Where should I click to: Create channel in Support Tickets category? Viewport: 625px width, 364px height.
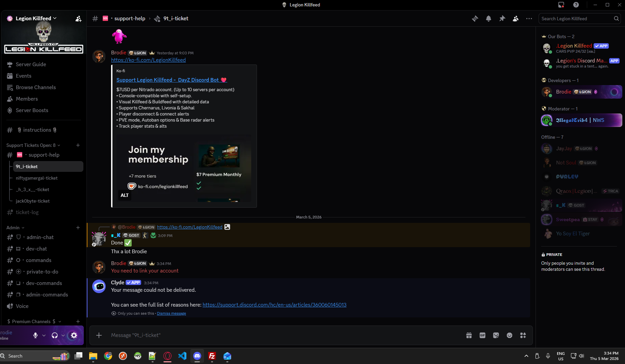click(x=78, y=145)
